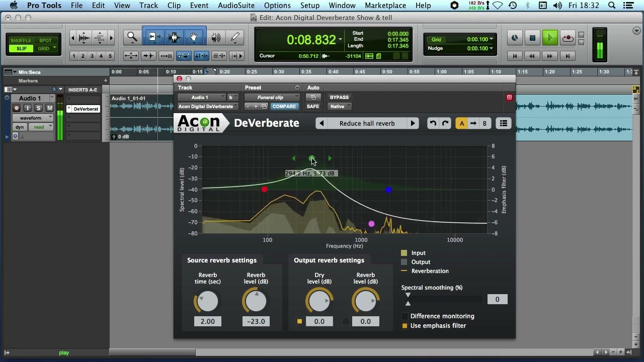Click the red target plugin icon

(x=509, y=98)
